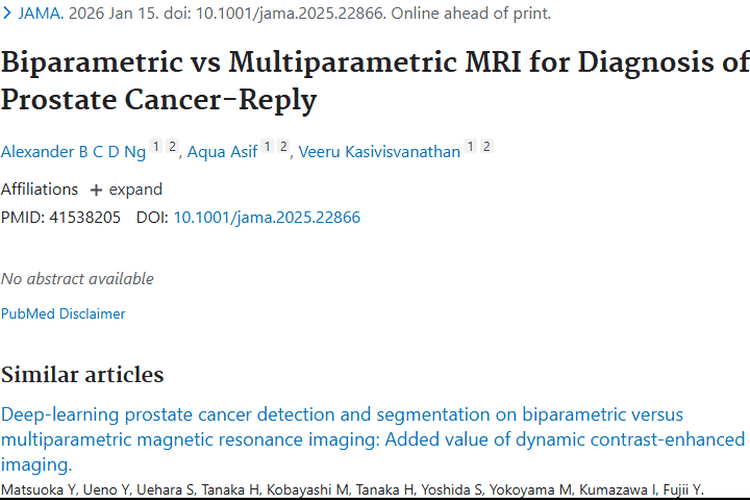This screenshot has height=500, width=750.
Task: Show affiliation 1 for Aqua Asif
Action: click(268, 147)
